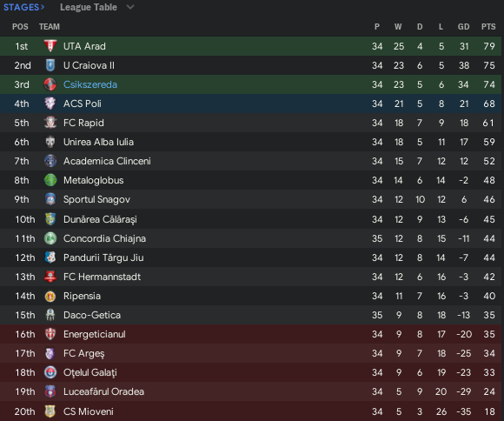
Task: Expand the dropdown chevron next to League Table
Action: pos(130,7)
